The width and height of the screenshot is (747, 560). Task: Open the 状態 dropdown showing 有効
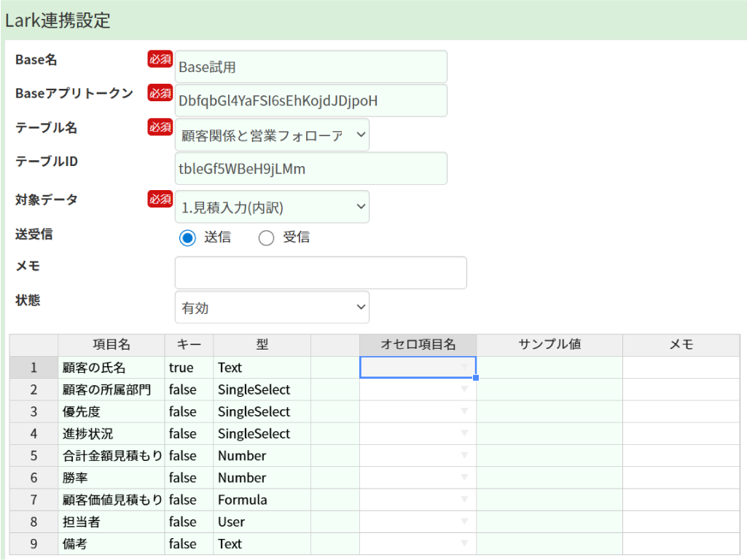[272, 307]
